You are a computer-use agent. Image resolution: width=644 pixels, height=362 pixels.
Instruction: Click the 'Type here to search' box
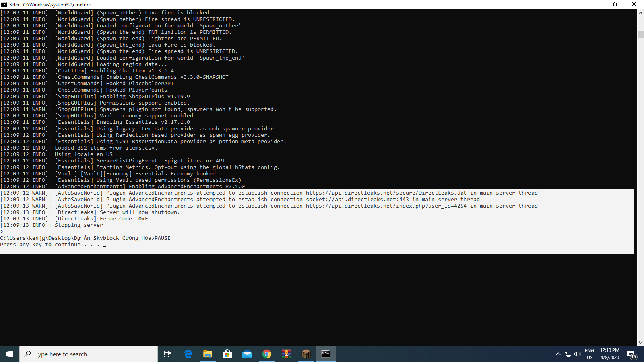pos(89,354)
